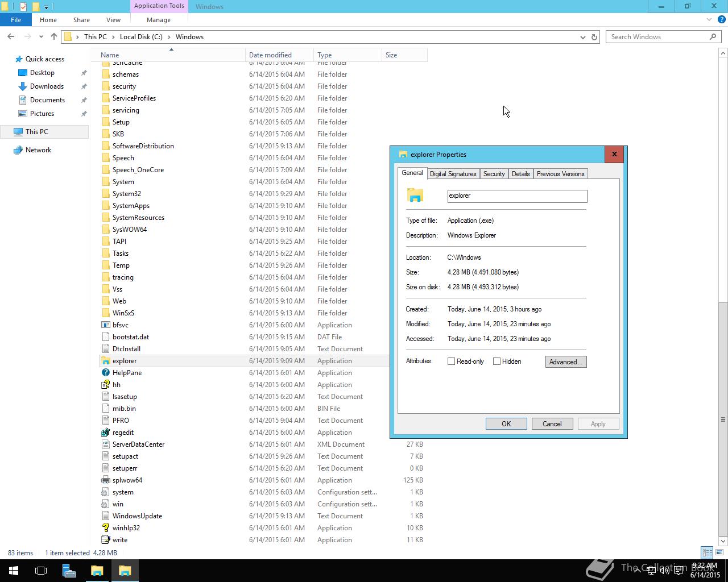
Task: Click the winhlp32 help icon
Action: pyautogui.click(x=105, y=528)
